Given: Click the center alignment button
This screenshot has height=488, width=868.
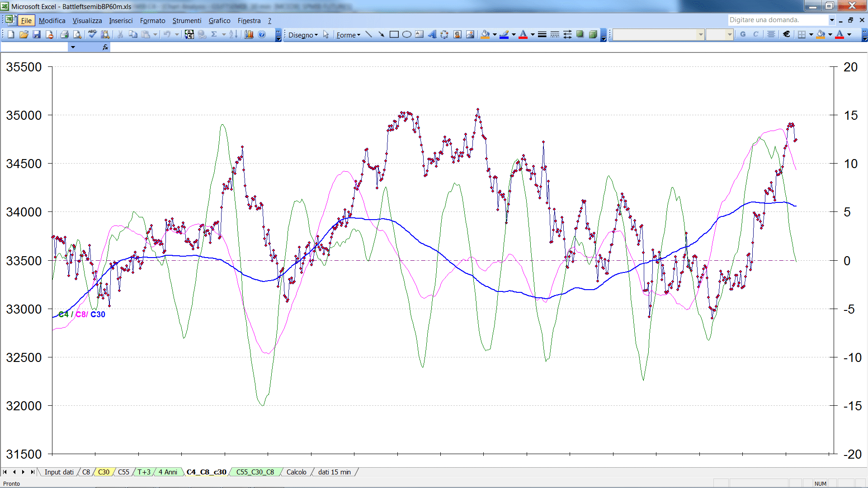Looking at the screenshot, I should (771, 34).
